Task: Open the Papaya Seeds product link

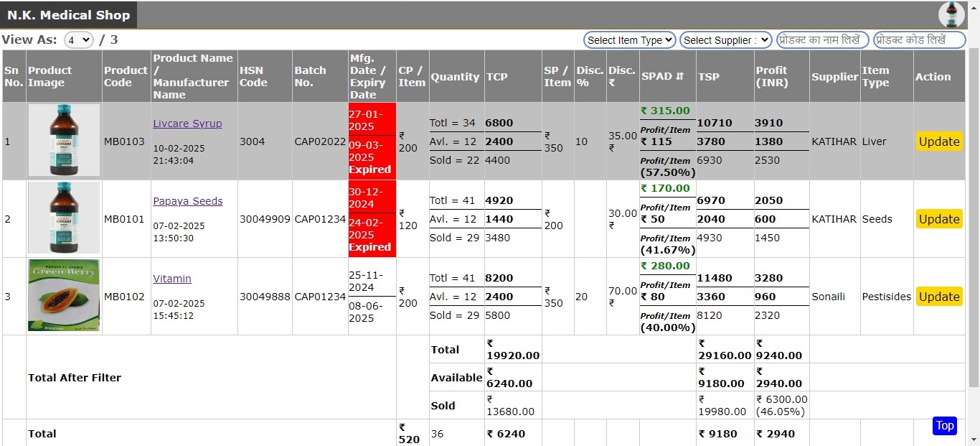Action: coord(187,201)
